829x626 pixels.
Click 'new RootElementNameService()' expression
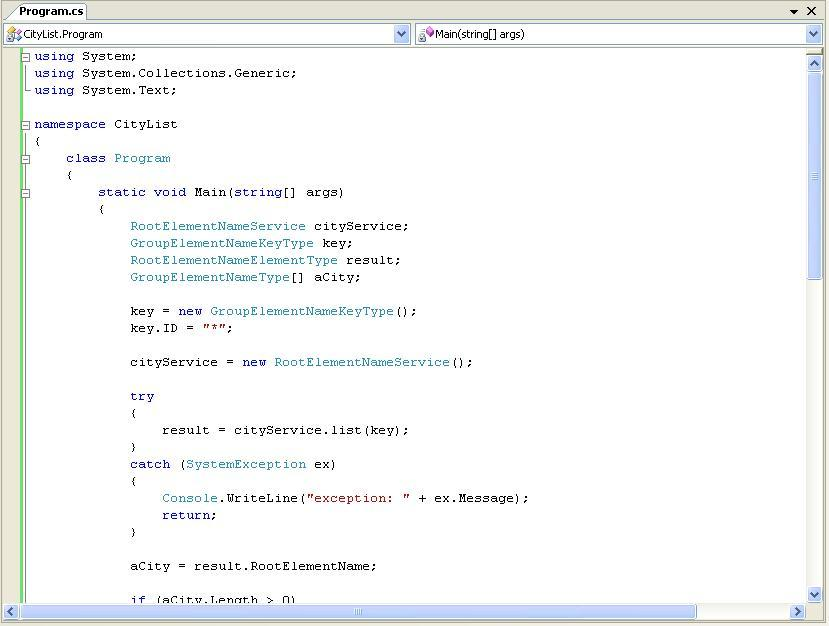point(353,362)
